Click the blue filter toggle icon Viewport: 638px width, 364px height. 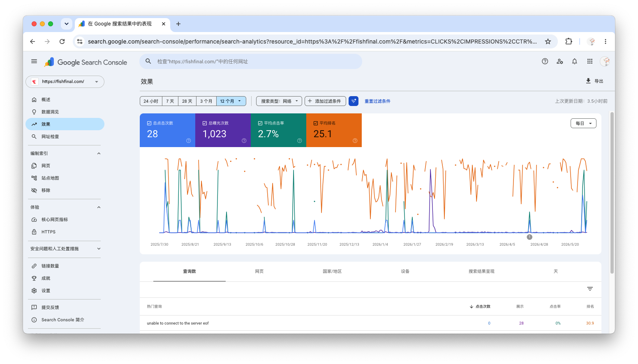coord(354,101)
